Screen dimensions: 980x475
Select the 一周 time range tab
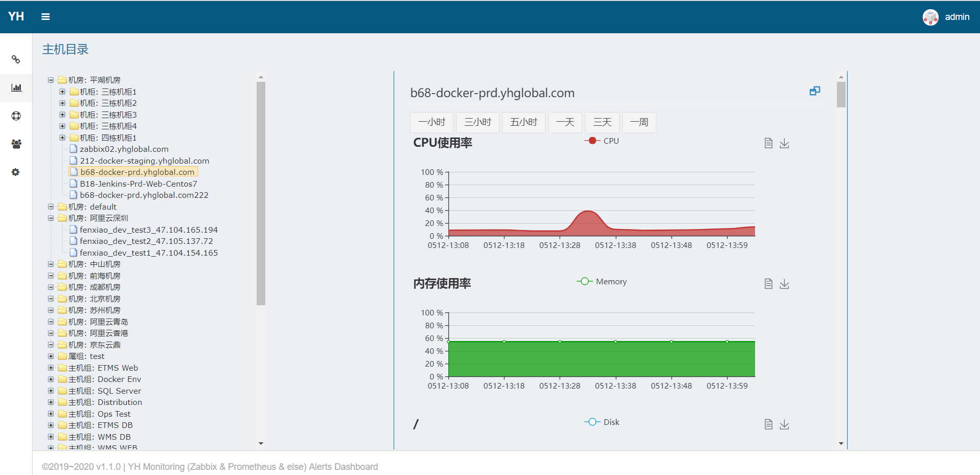(639, 122)
